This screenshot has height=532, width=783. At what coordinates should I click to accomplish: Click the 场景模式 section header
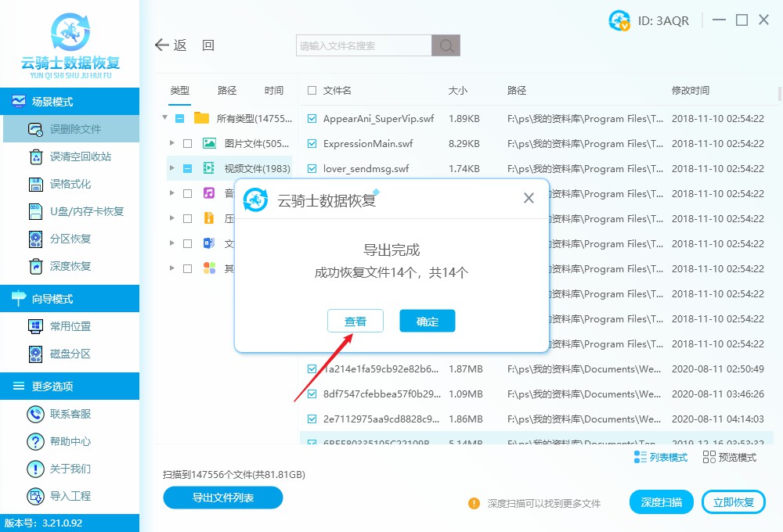click(x=70, y=101)
